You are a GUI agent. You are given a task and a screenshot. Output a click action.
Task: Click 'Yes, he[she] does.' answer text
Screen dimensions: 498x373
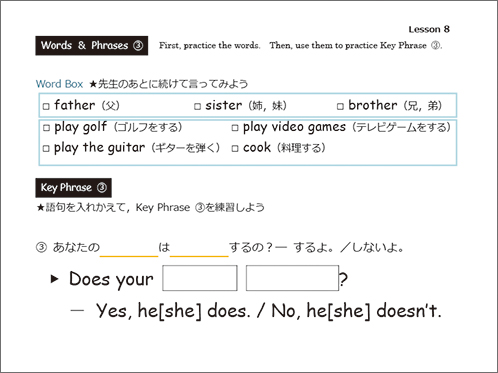coord(173,311)
